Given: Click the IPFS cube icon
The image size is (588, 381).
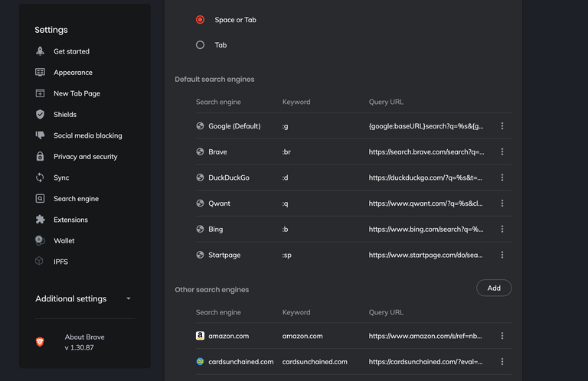Looking at the screenshot, I should [x=39, y=261].
